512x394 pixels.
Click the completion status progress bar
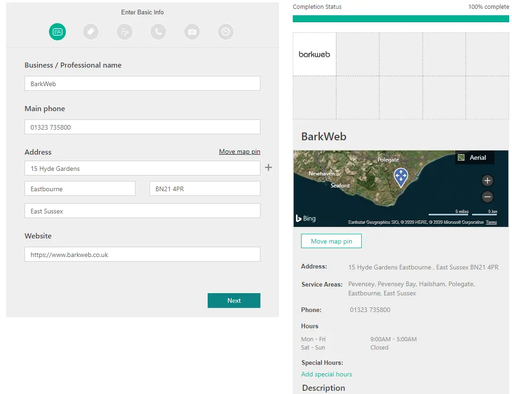tap(401, 19)
